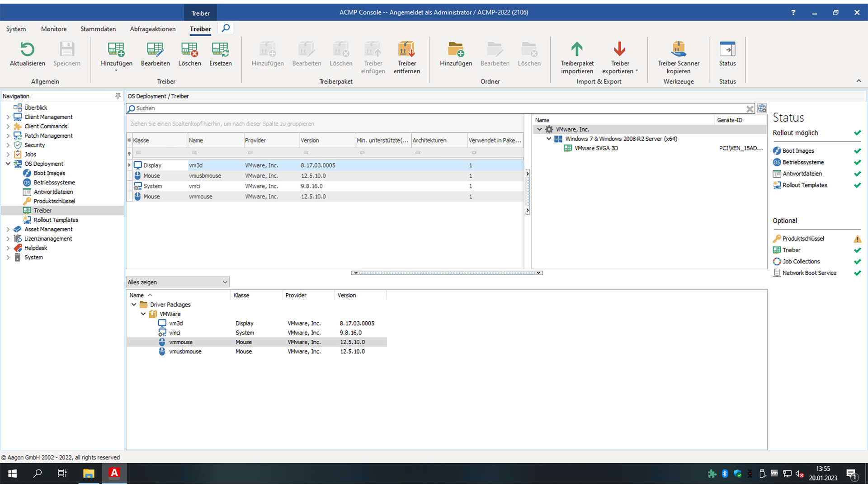Collapse the Driver Packages folder node

(x=134, y=305)
